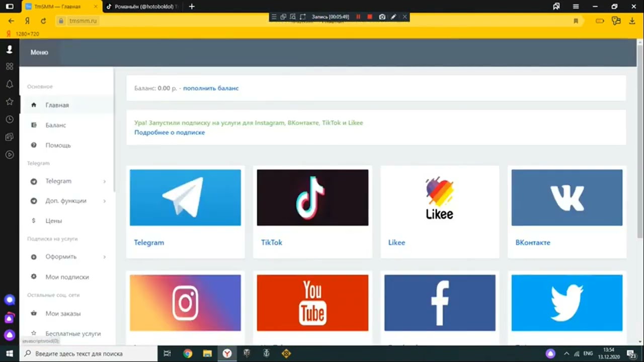Open the Twitter service card
The width and height of the screenshot is (644, 362).
[x=567, y=303]
